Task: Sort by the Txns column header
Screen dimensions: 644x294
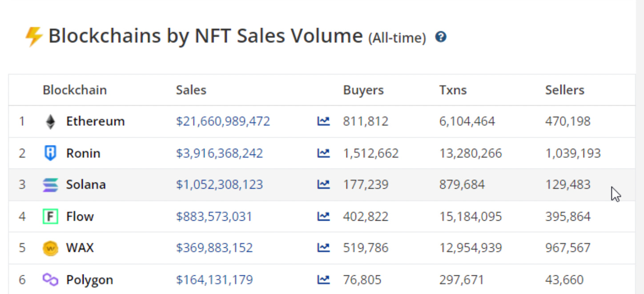Action: [453, 90]
